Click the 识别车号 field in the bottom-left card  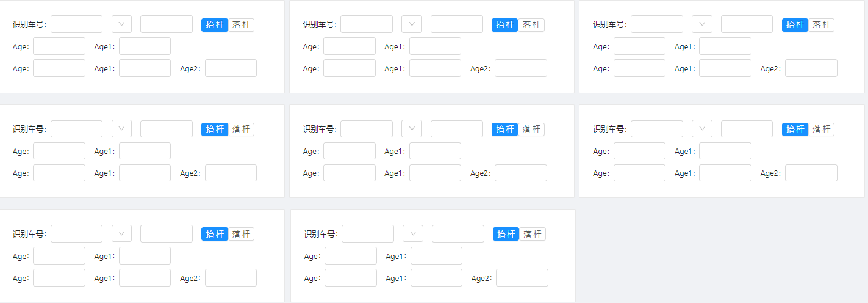point(77,234)
